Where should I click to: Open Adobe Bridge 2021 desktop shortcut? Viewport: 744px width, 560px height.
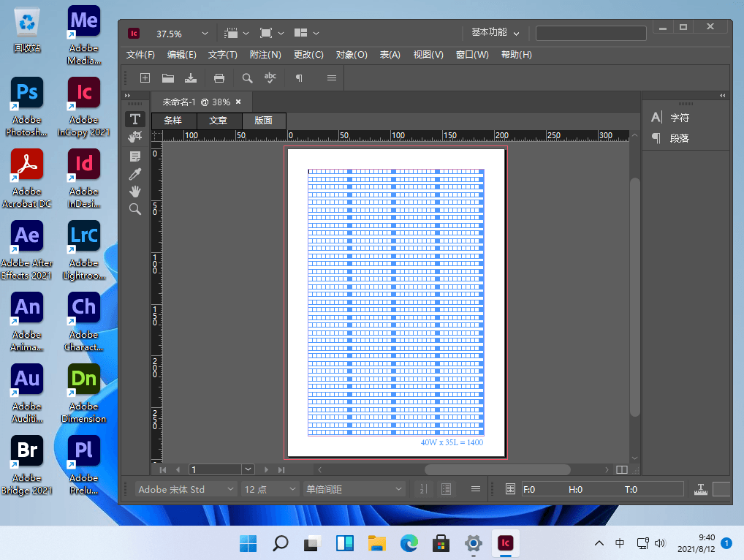26,465
